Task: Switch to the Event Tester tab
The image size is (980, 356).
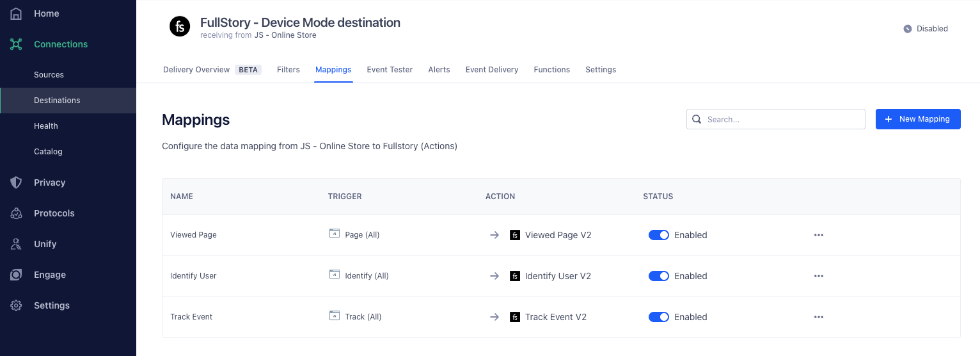Action: 390,70
